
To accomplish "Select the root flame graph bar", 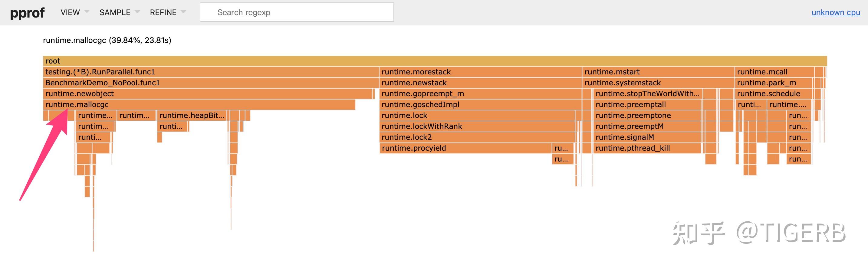I will [435, 61].
